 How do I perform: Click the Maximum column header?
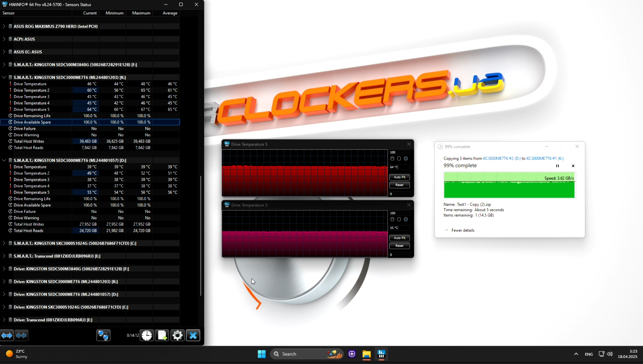139,13
